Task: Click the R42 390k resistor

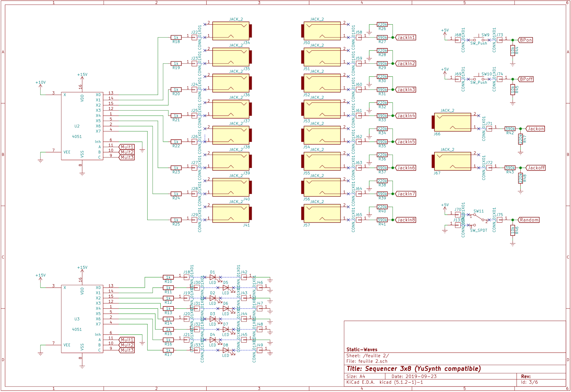Action: point(510,129)
